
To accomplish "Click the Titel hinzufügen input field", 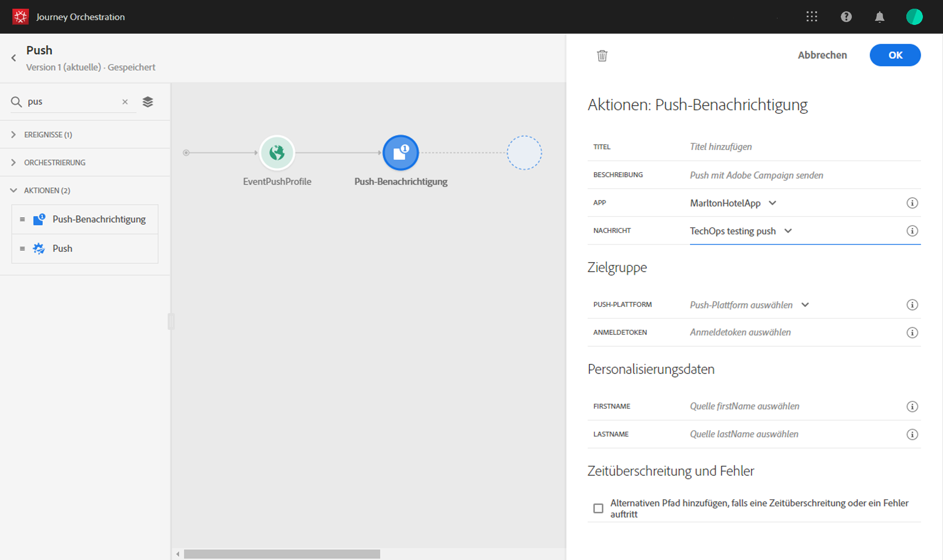I will click(x=793, y=147).
